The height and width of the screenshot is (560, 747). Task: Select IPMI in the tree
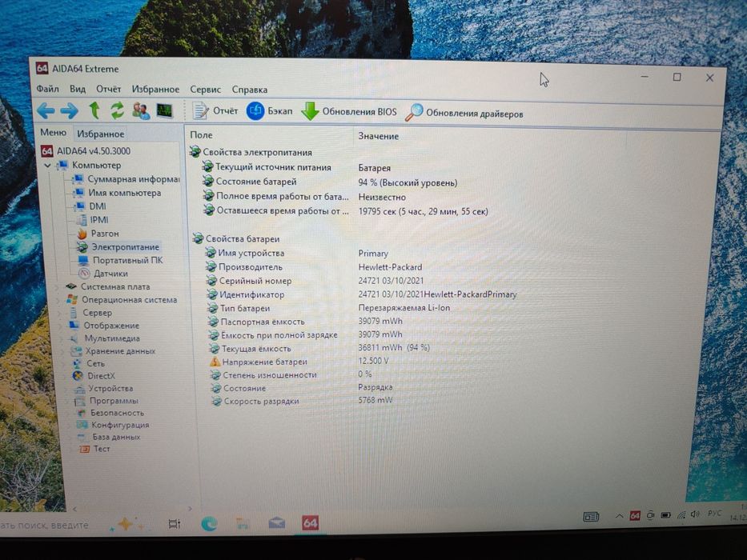click(92, 220)
